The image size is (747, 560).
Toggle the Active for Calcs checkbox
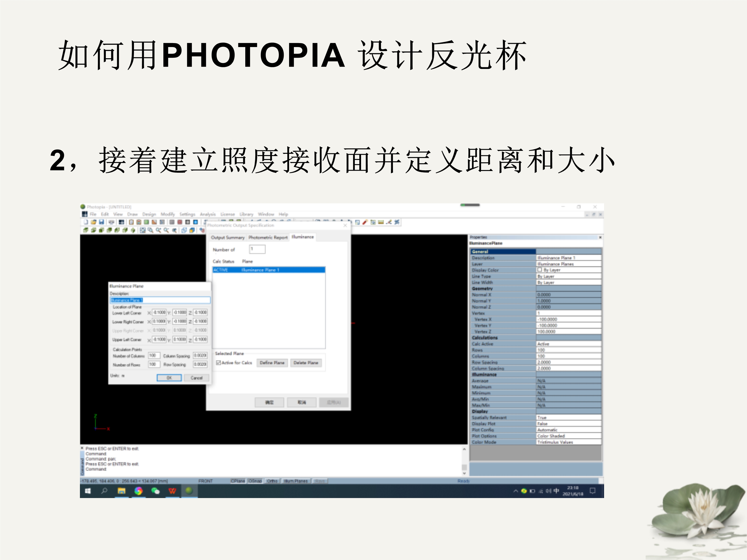coord(218,363)
